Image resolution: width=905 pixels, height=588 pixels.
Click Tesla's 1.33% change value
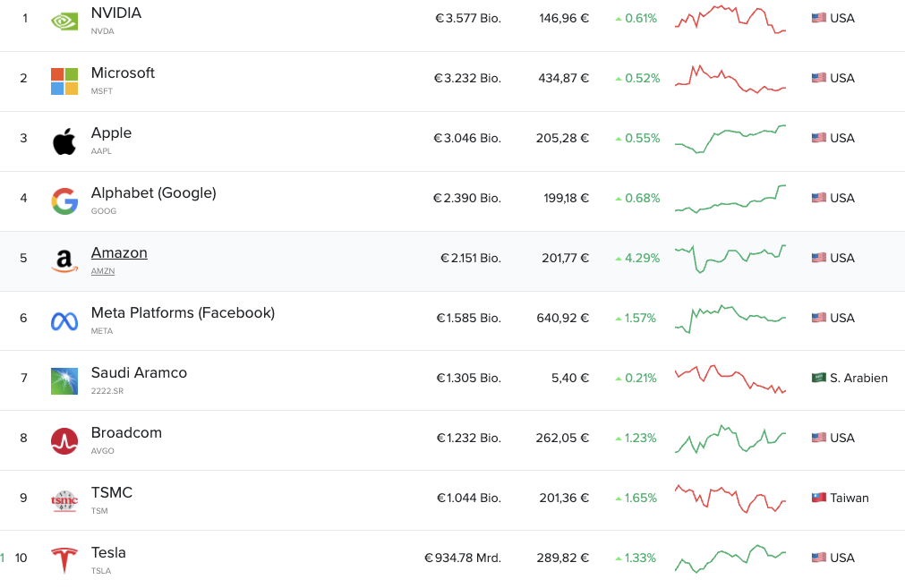point(640,558)
